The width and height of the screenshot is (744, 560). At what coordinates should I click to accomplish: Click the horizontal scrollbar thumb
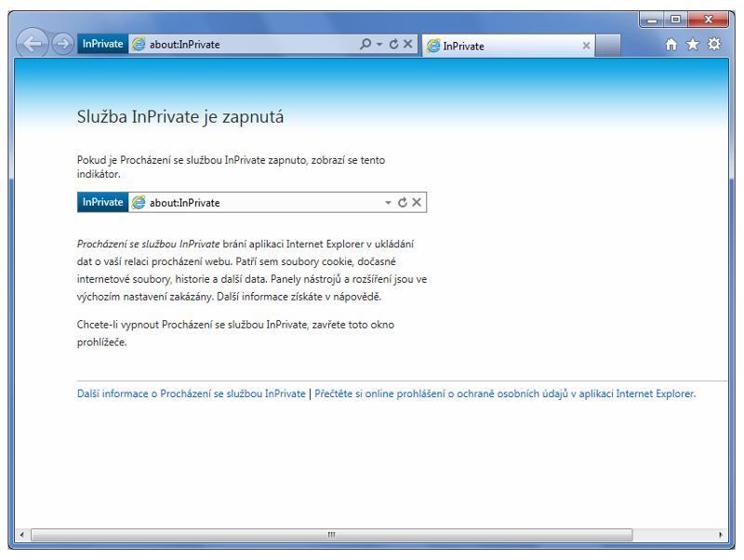pyautogui.click(x=331, y=535)
